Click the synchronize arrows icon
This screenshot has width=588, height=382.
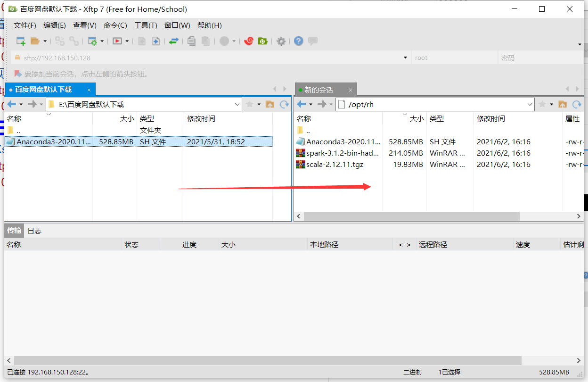click(174, 41)
